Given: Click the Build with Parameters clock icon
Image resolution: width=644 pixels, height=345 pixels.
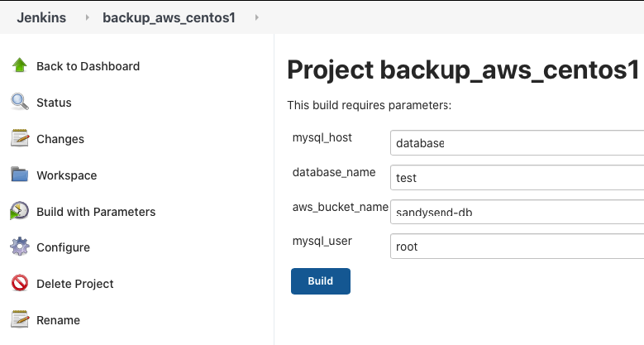Looking at the screenshot, I should [19, 211].
